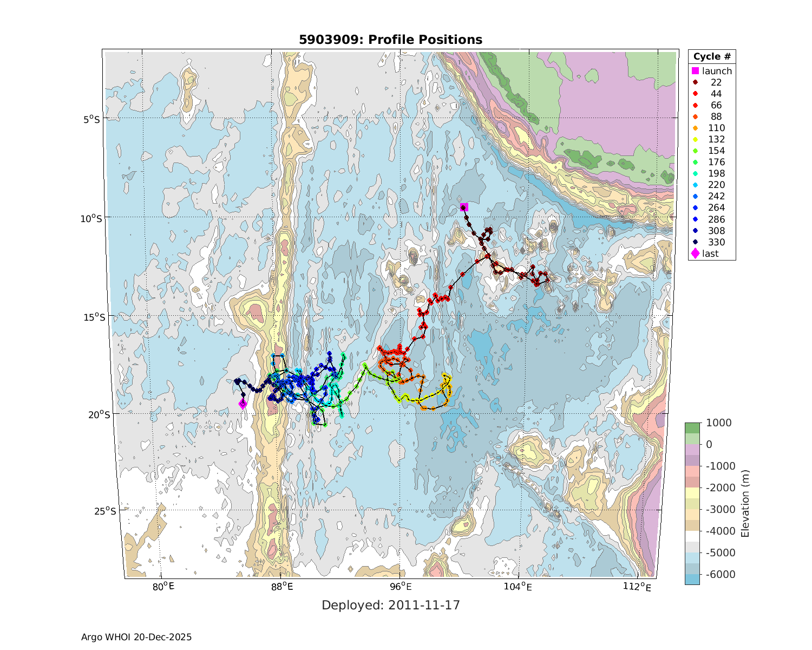This screenshot has width=812, height=650.
Task: Select the cycle 22 legend marker
Action: 696,82
